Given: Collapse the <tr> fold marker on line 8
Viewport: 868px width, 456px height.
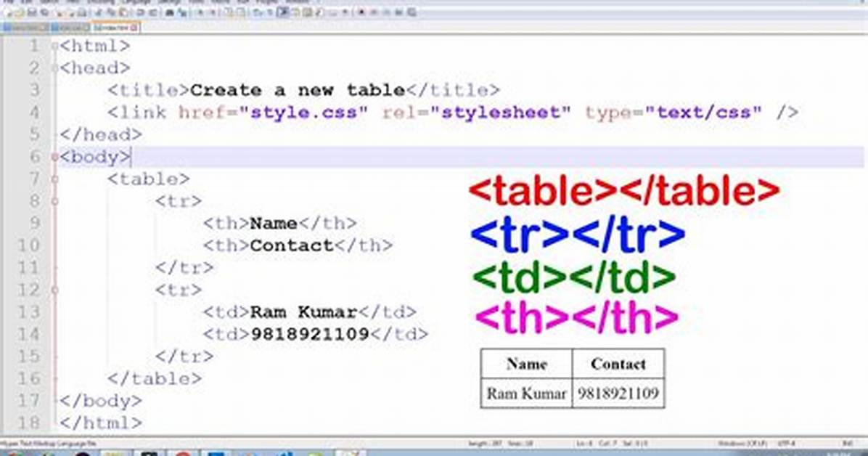Looking at the screenshot, I should pyautogui.click(x=55, y=201).
